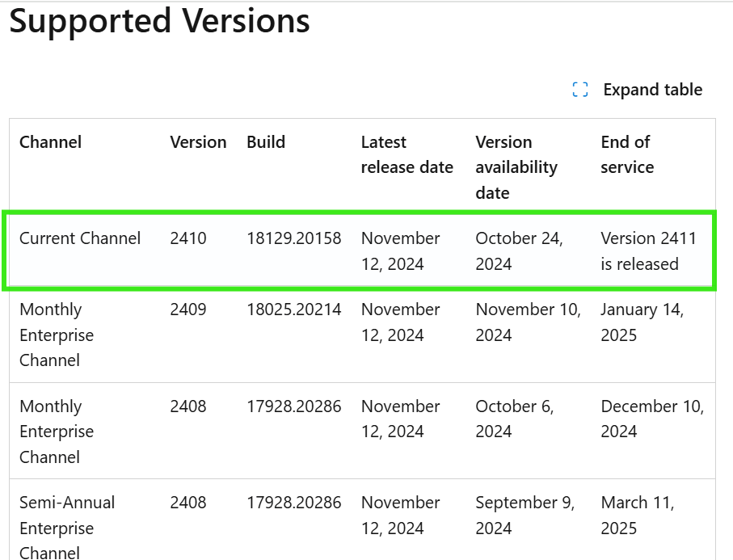Click the Version column header

click(x=198, y=142)
